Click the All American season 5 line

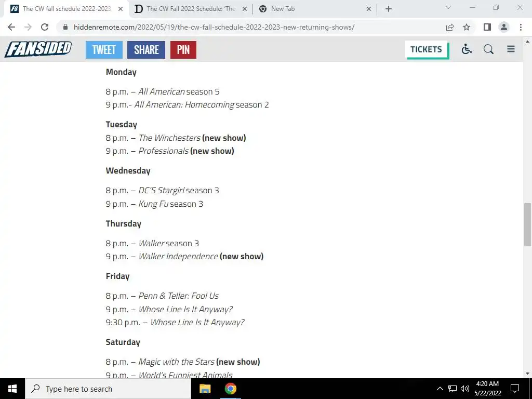163,91
